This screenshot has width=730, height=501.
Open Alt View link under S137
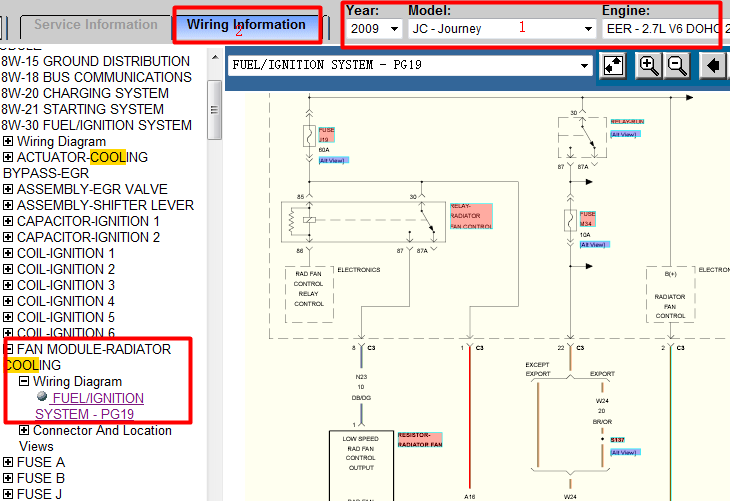pos(625,453)
